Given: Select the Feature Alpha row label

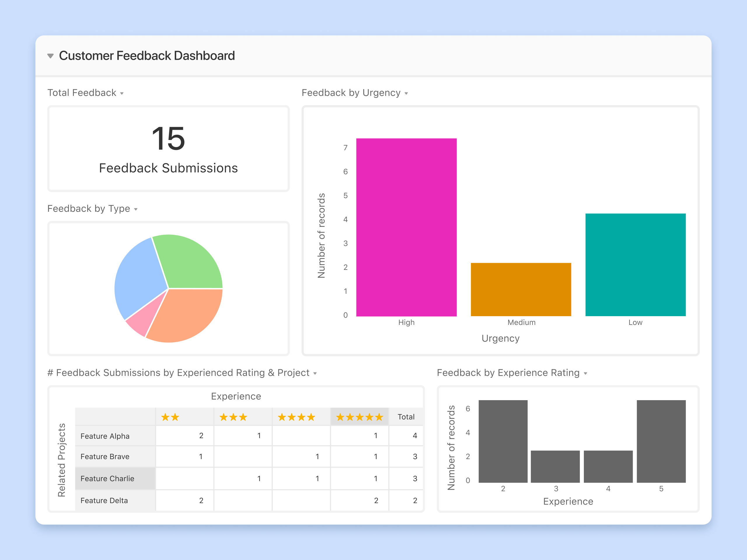Looking at the screenshot, I should pos(105,436).
